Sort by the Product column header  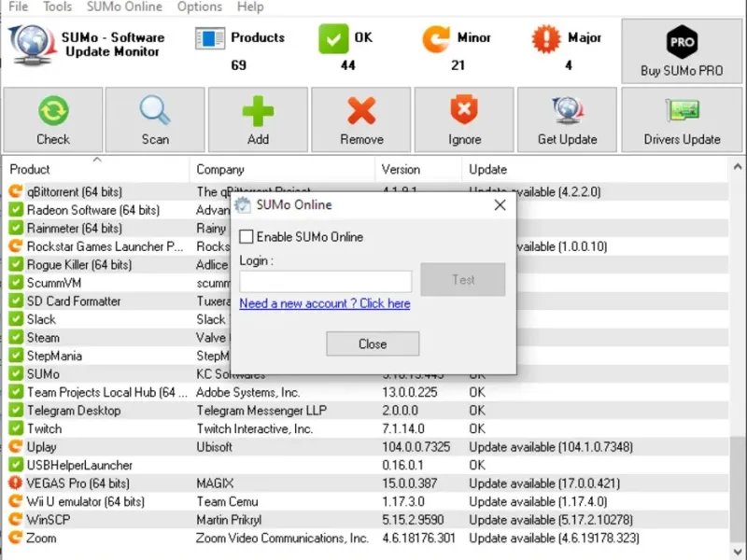96,169
